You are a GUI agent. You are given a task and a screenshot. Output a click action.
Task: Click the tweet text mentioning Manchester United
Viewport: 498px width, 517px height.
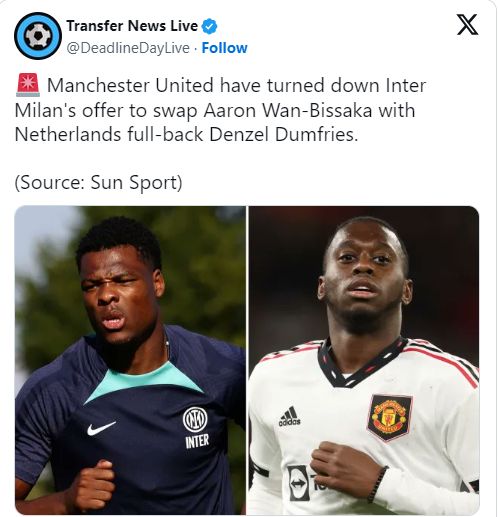tap(220, 110)
